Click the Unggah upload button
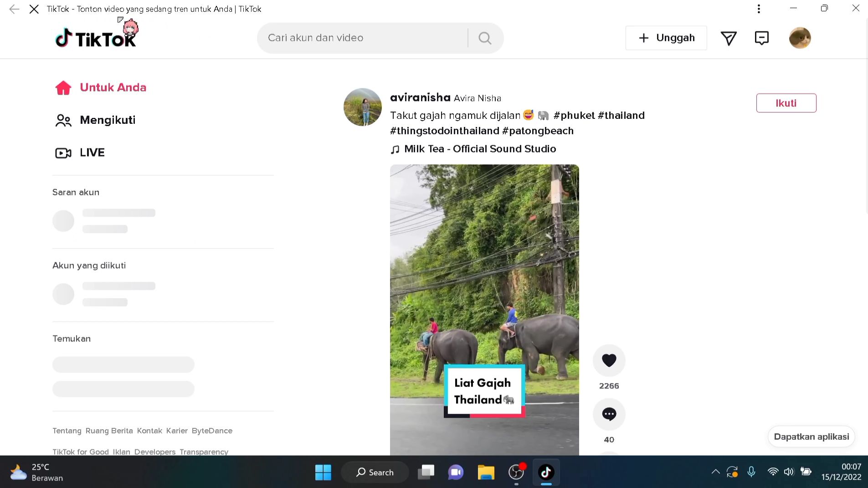The width and height of the screenshot is (868, 488). pos(666,38)
